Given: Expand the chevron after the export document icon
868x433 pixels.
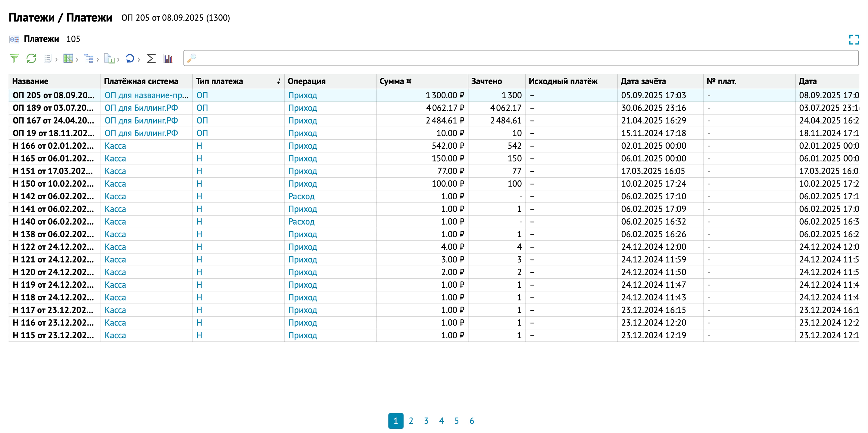Looking at the screenshot, I should pyautogui.click(x=118, y=60).
